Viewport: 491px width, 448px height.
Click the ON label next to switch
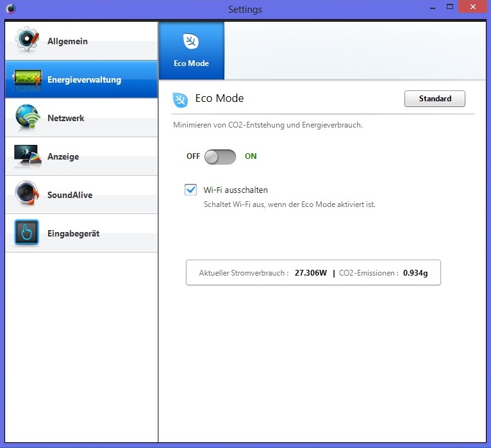click(x=251, y=156)
